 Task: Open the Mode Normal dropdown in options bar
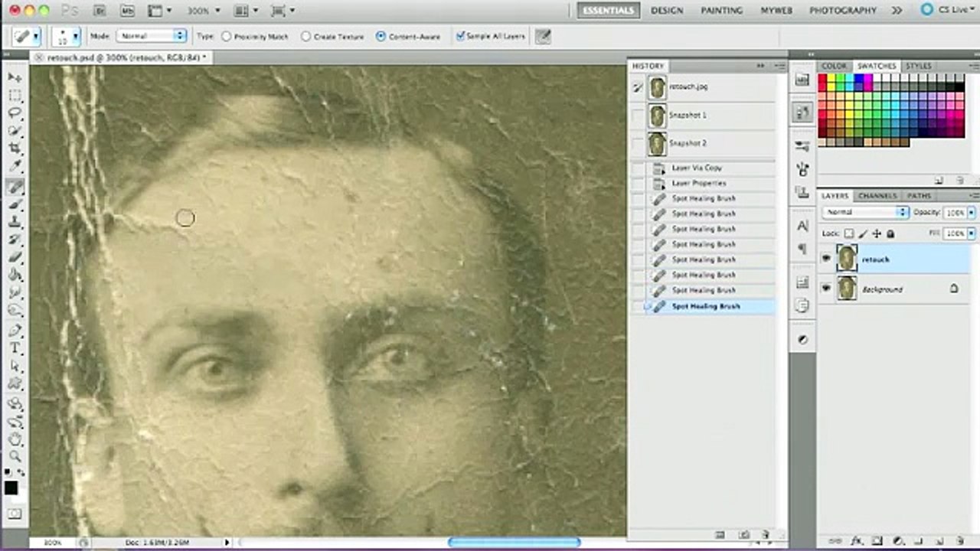pos(152,36)
